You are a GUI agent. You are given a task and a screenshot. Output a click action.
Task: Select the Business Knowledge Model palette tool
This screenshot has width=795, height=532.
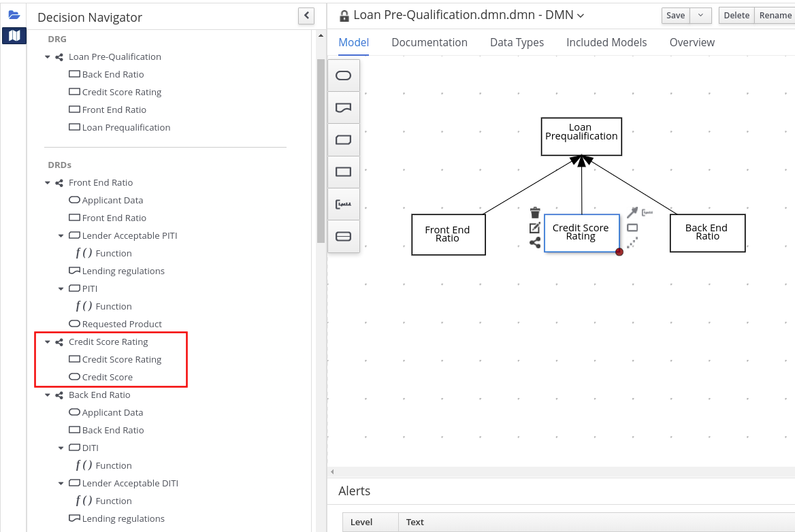(344, 140)
